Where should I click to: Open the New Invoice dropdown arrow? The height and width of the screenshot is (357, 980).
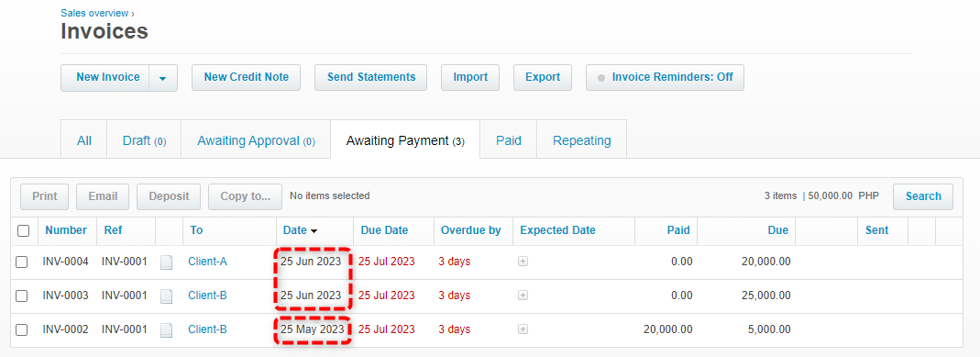click(x=163, y=78)
